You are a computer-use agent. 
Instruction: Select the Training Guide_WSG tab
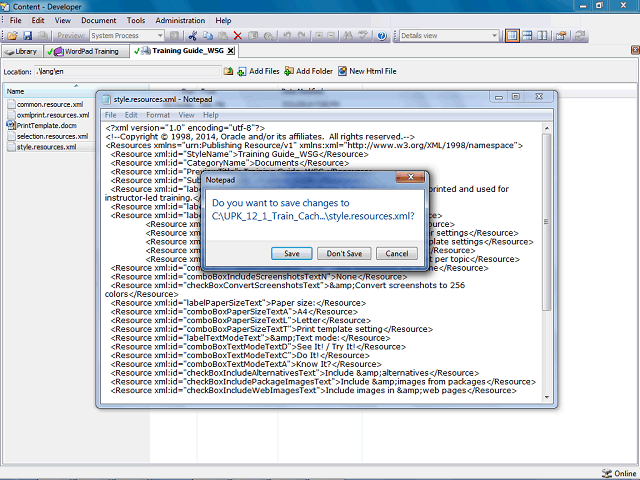pos(183,51)
